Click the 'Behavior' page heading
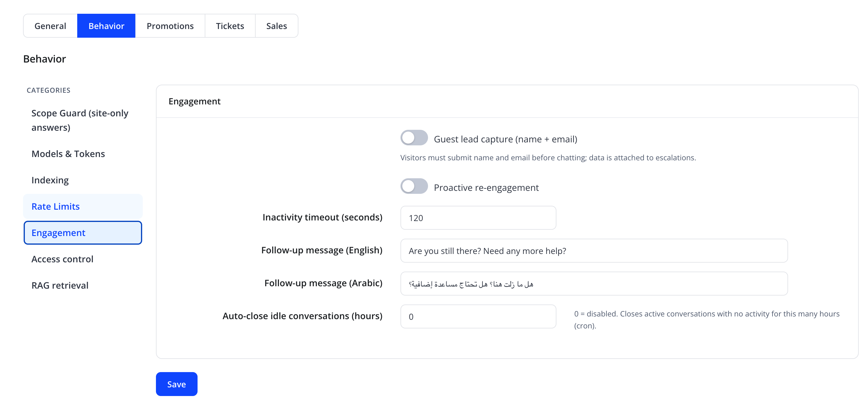Viewport: 868px width, 402px height. coord(45,59)
